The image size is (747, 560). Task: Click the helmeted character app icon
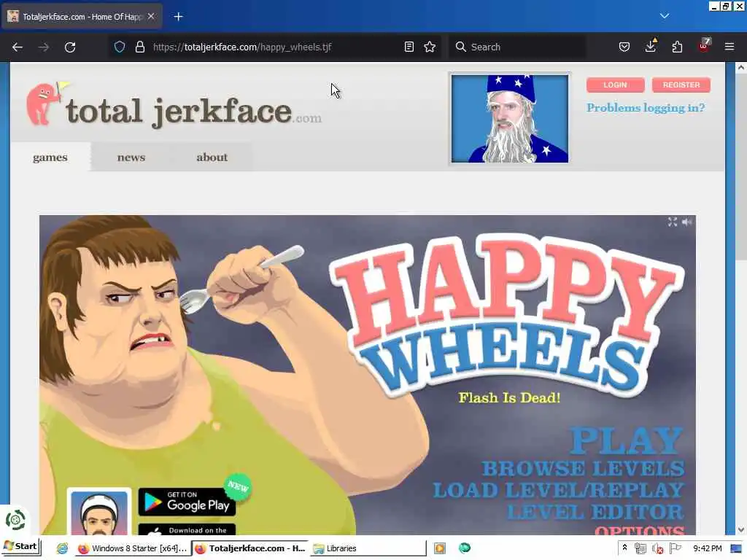click(x=99, y=512)
